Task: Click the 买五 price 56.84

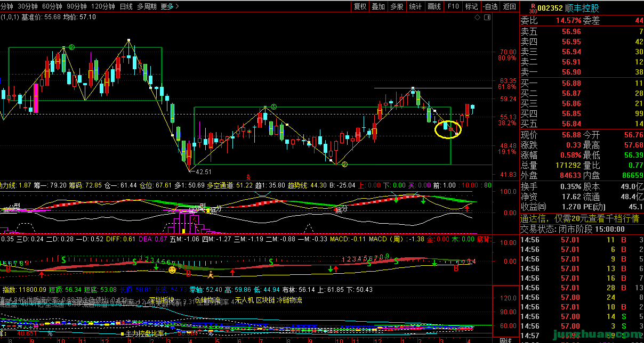Action: point(571,124)
